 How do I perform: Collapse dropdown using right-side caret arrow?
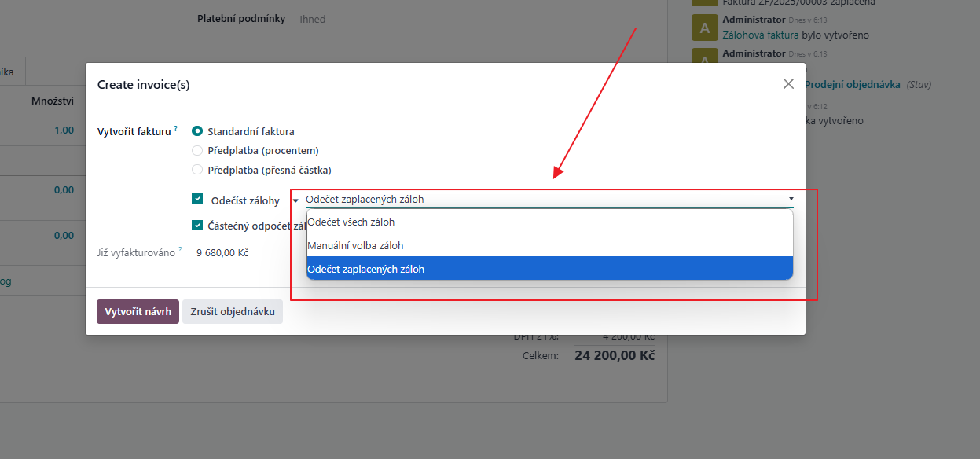point(791,199)
